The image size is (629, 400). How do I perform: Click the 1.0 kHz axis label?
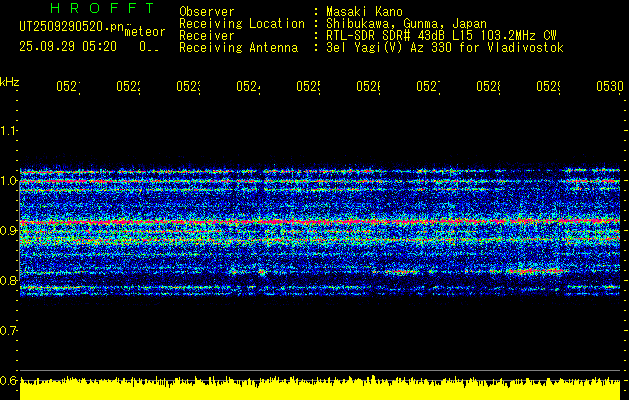click(x=8, y=181)
